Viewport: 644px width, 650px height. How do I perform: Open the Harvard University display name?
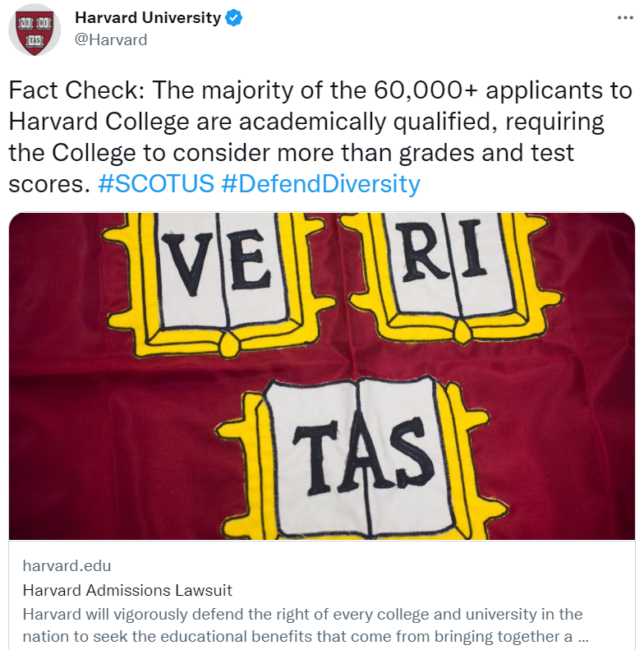[x=148, y=18]
